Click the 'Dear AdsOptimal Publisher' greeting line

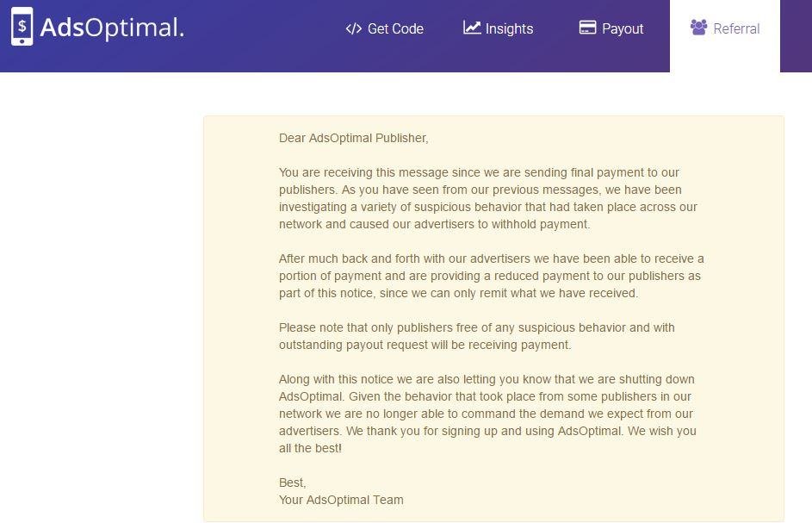pos(353,138)
